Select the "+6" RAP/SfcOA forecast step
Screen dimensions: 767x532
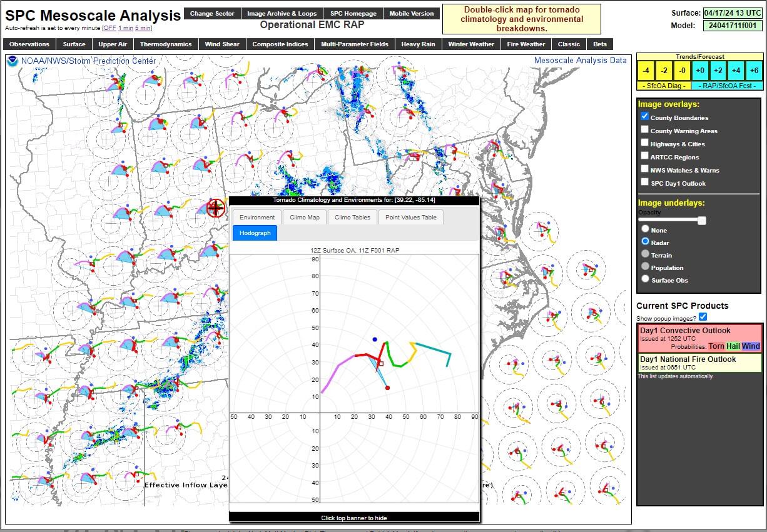pyautogui.click(x=754, y=71)
